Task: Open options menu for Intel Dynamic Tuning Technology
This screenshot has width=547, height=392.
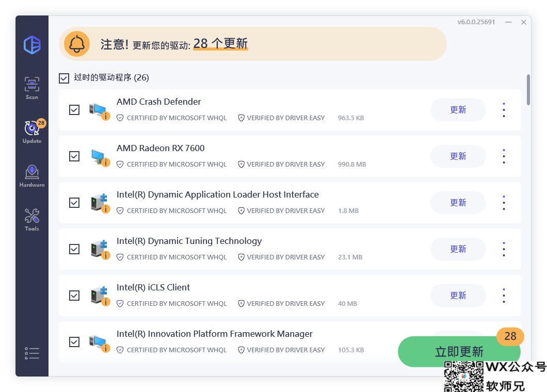Action: 504,249
